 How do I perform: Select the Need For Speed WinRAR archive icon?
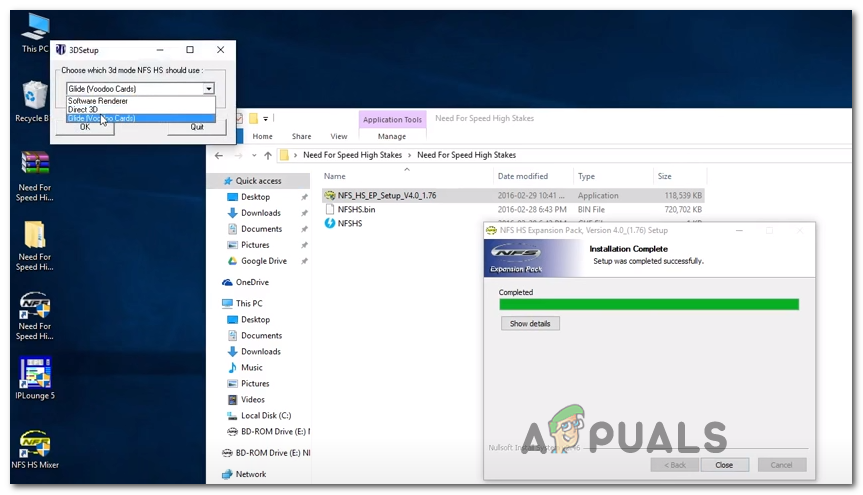(x=35, y=176)
